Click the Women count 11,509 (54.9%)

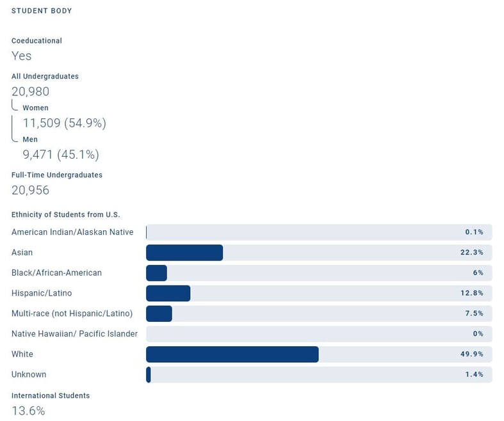64,123
